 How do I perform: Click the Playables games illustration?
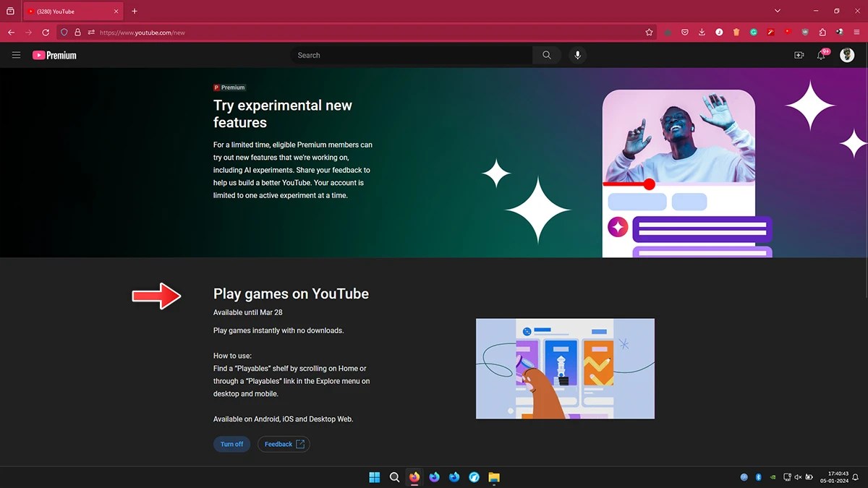coord(565,369)
